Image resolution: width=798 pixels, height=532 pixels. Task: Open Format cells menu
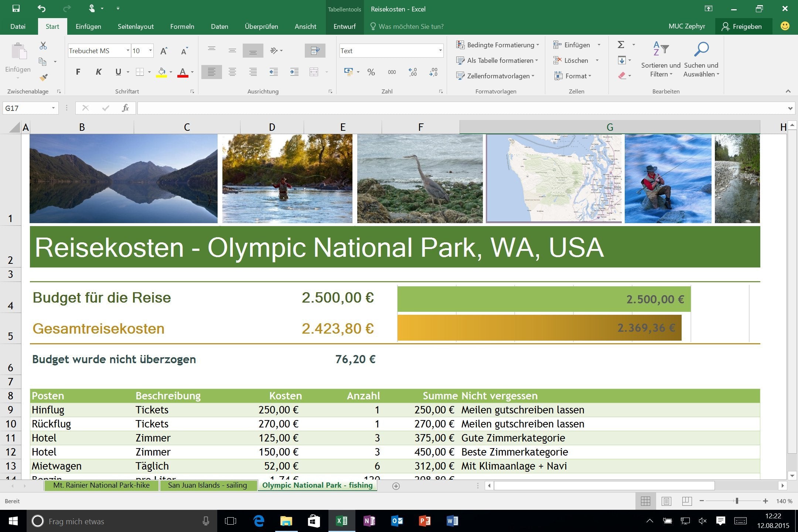572,76
